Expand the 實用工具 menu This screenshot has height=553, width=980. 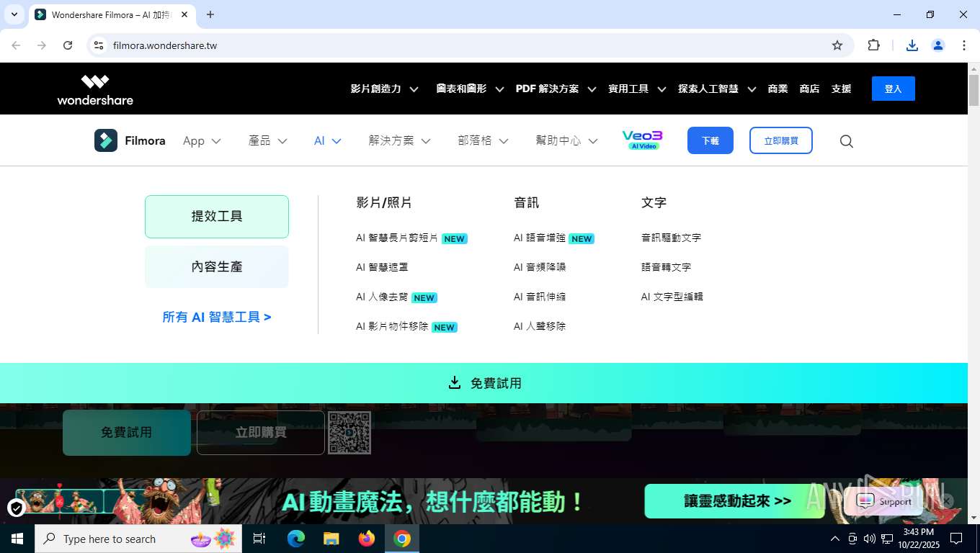tap(637, 89)
